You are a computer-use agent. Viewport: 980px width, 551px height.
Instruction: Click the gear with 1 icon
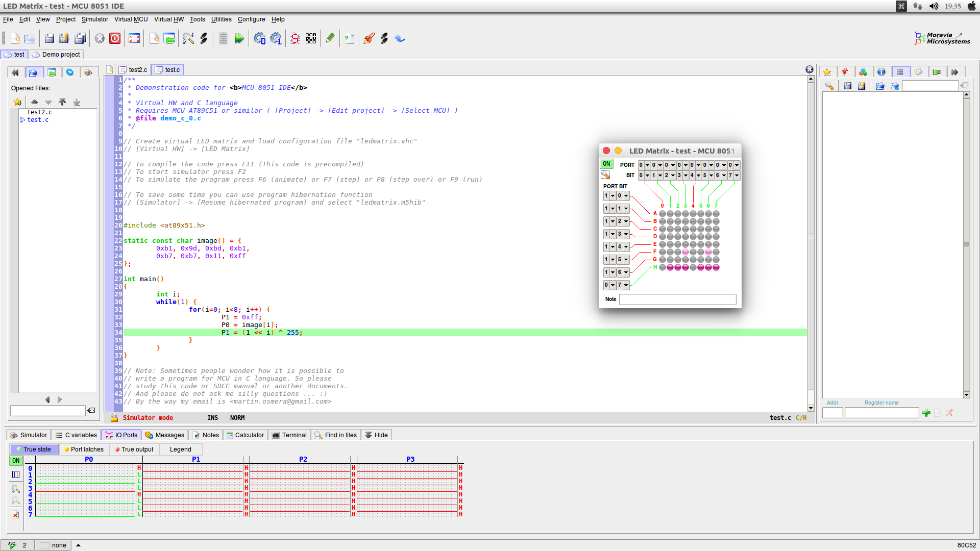(x=276, y=38)
